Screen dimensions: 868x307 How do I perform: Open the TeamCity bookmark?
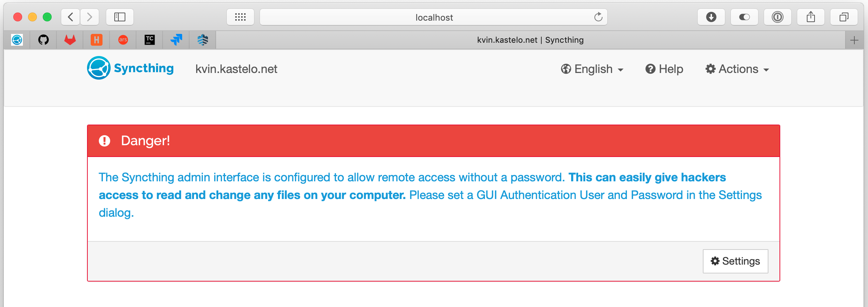coord(150,40)
